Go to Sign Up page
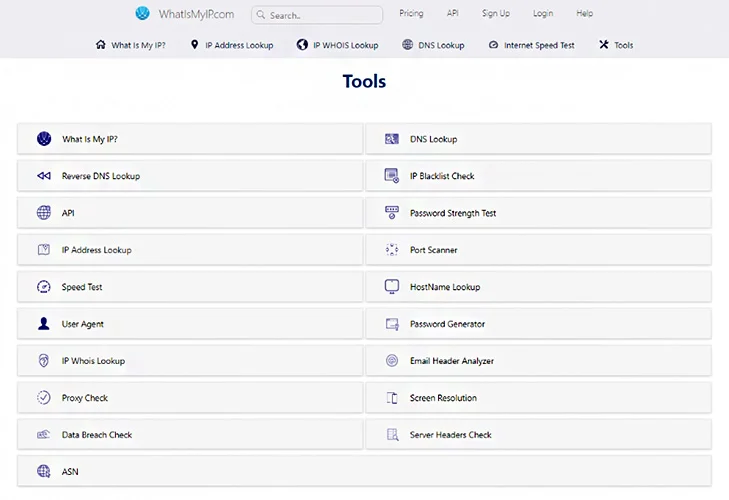 pyautogui.click(x=496, y=13)
